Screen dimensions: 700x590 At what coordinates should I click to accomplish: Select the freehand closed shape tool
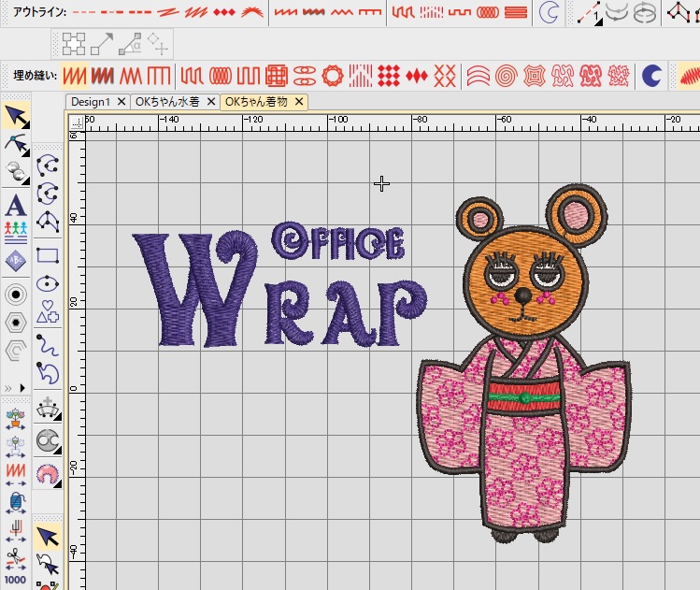[x=48, y=373]
